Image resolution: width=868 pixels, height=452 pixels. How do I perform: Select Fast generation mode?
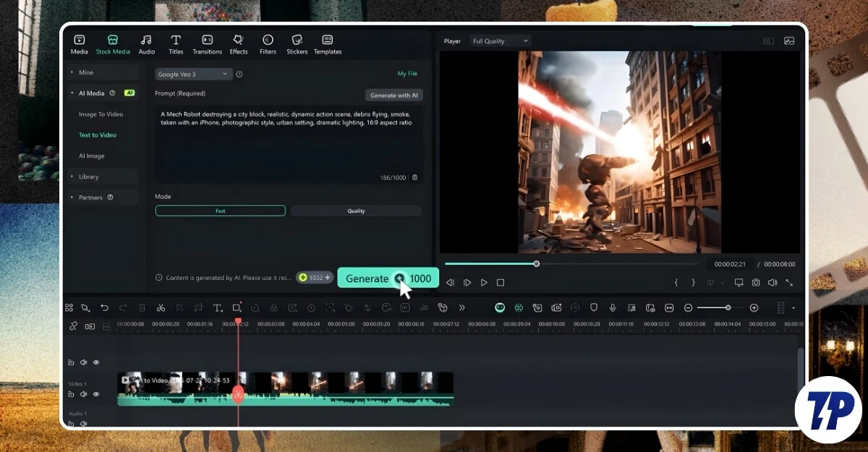[x=221, y=211]
